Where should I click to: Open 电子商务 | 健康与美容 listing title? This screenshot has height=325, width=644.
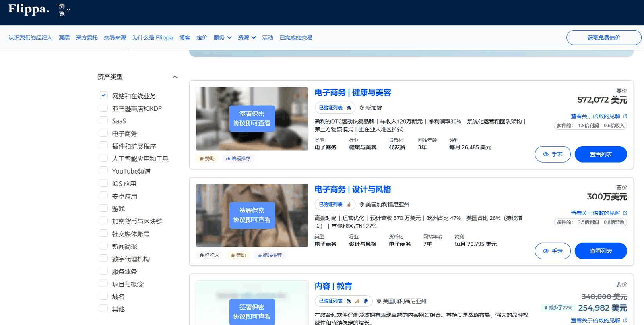pos(353,93)
